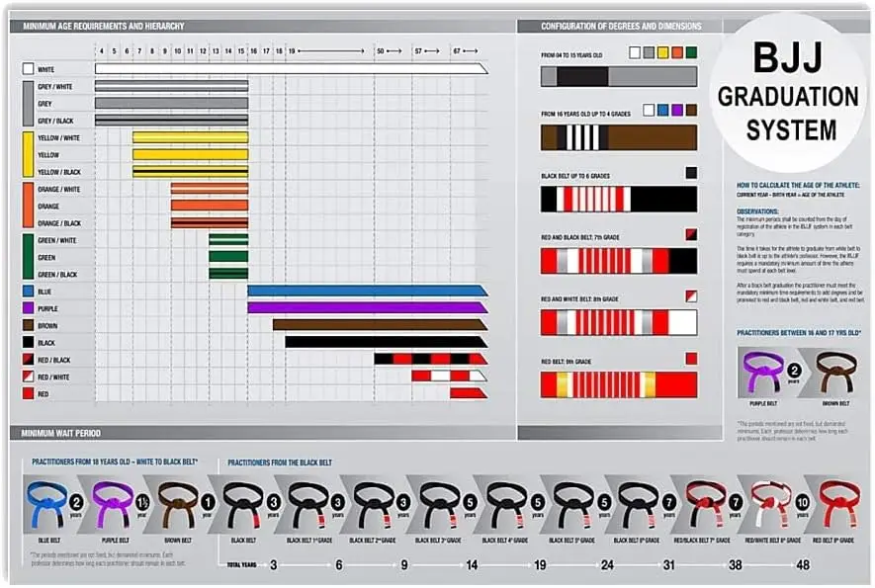Select the Purple Belt icon in the bottom row
Viewport: 875px width, 588px height.
tap(114, 505)
